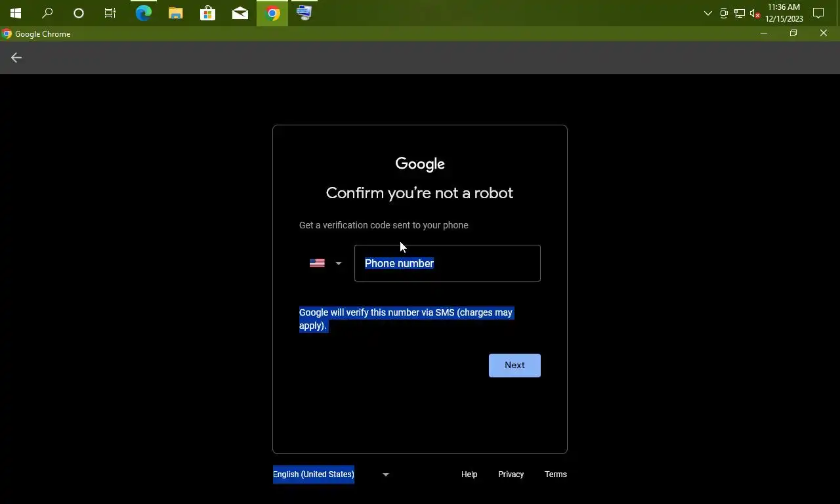Open the country flag selector
Viewport: 840px width, 504px height.
point(325,263)
